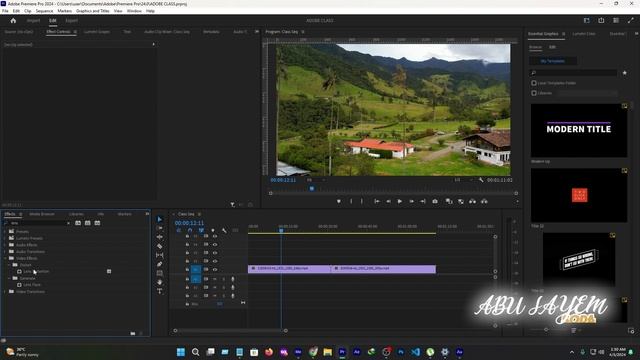
Task: Click Mark Out in the Program monitor
Action: coord(362,201)
